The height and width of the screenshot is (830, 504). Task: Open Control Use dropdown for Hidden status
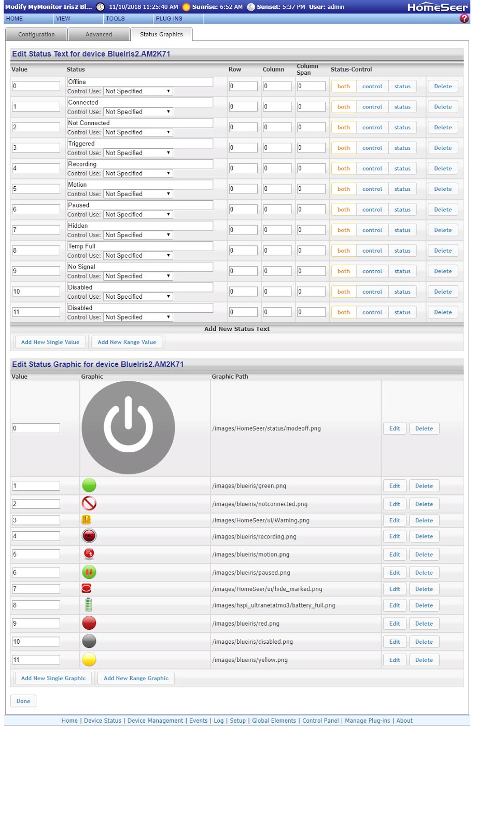[138, 235]
